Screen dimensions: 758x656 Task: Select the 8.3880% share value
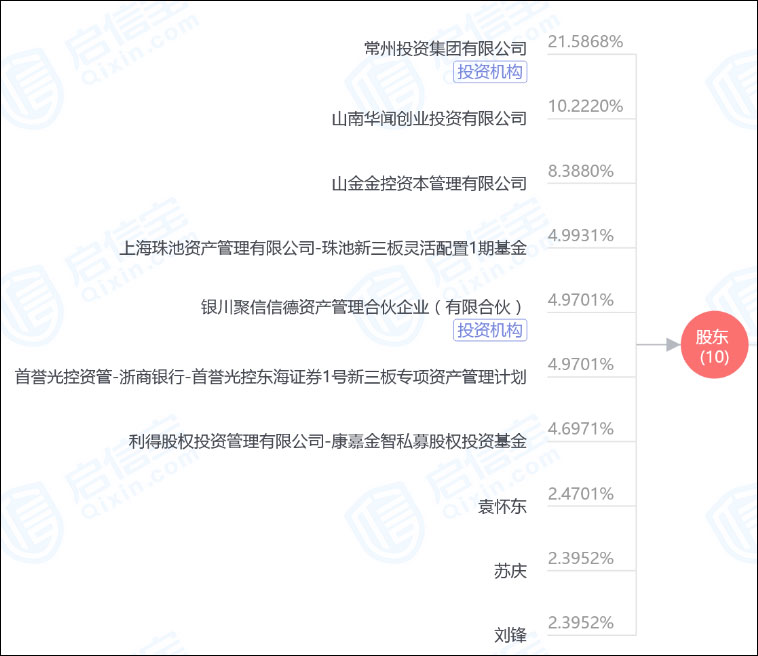581,171
